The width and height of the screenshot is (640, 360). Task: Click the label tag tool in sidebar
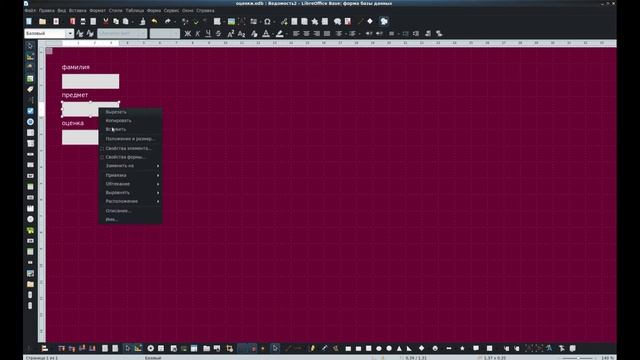[x=30, y=89]
